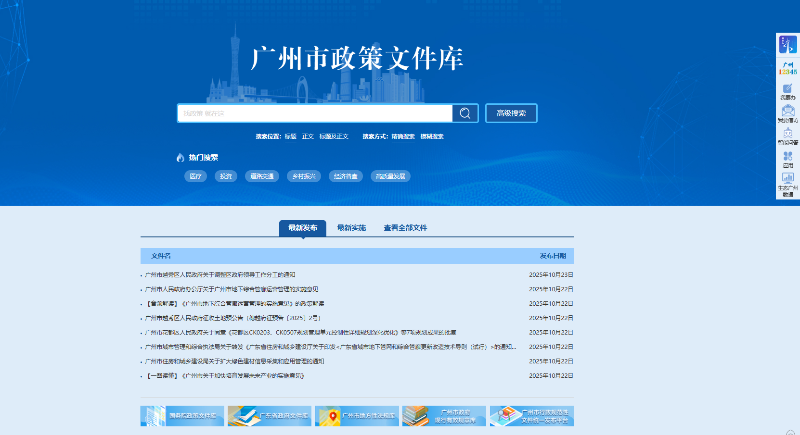Switch to the 最新实施 tab
The height and width of the screenshot is (435, 800).
point(351,228)
